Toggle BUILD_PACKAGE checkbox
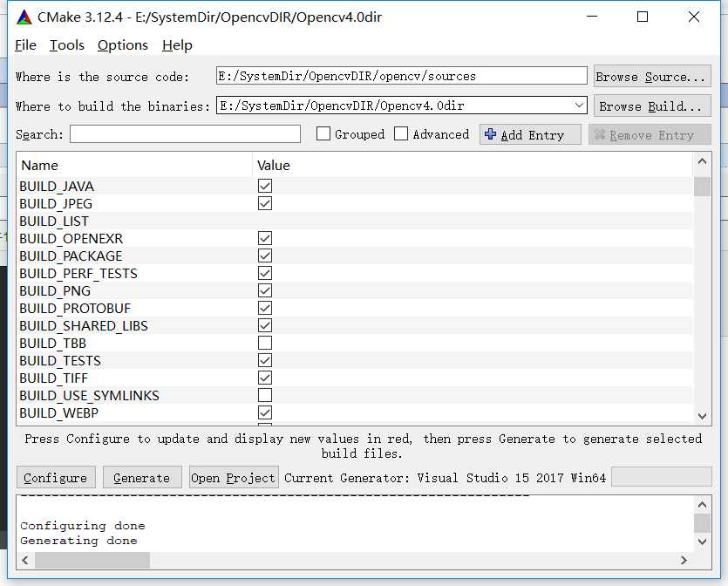 [x=265, y=256]
